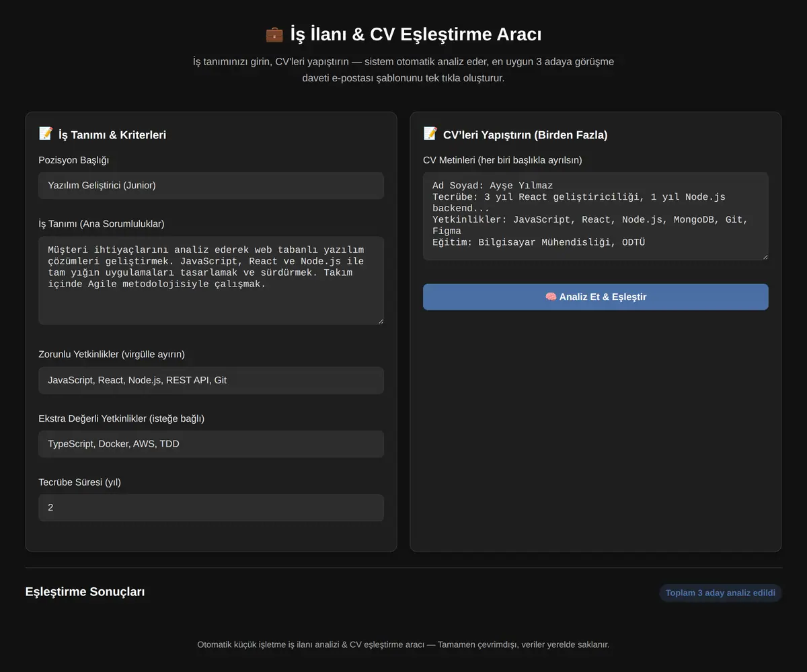Click the İş Tanımı (Ana Sorumluluklar) label
Image resolution: width=807 pixels, height=672 pixels.
102,223
